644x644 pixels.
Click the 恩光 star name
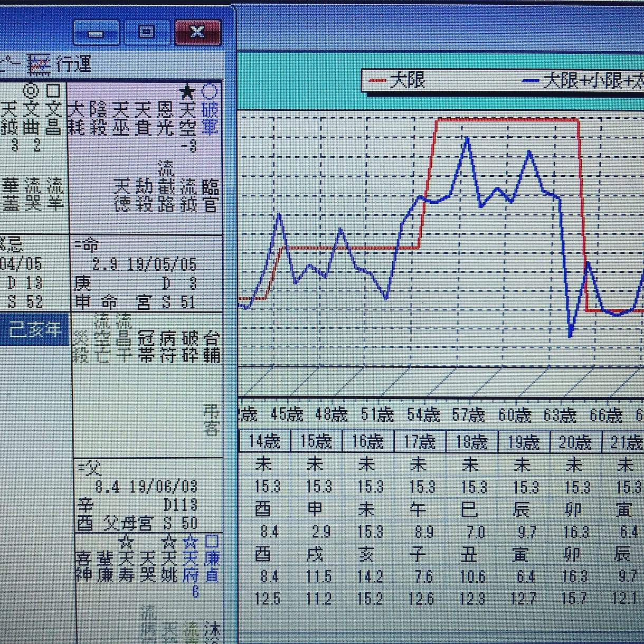click(165, 118)
